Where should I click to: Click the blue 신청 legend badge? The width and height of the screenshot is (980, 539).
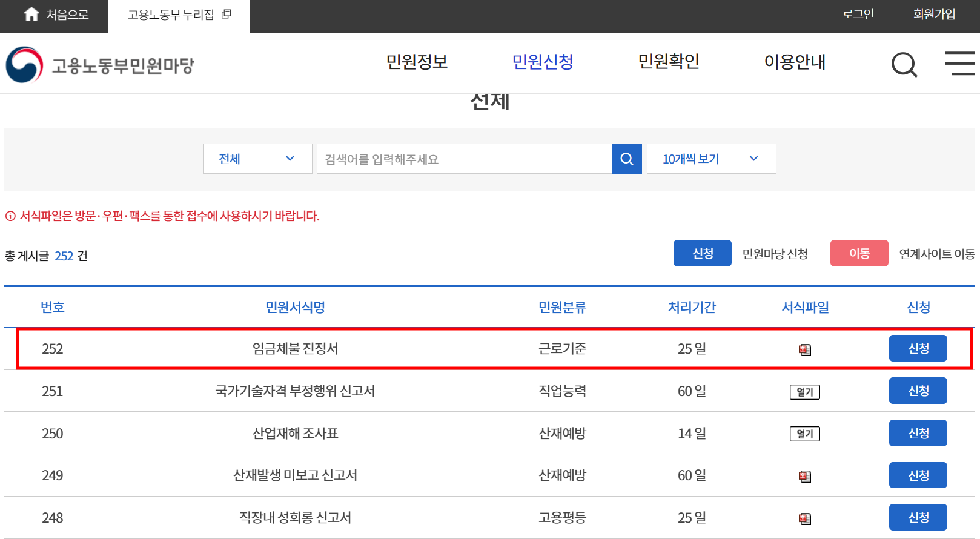click(x=703, y=253)
